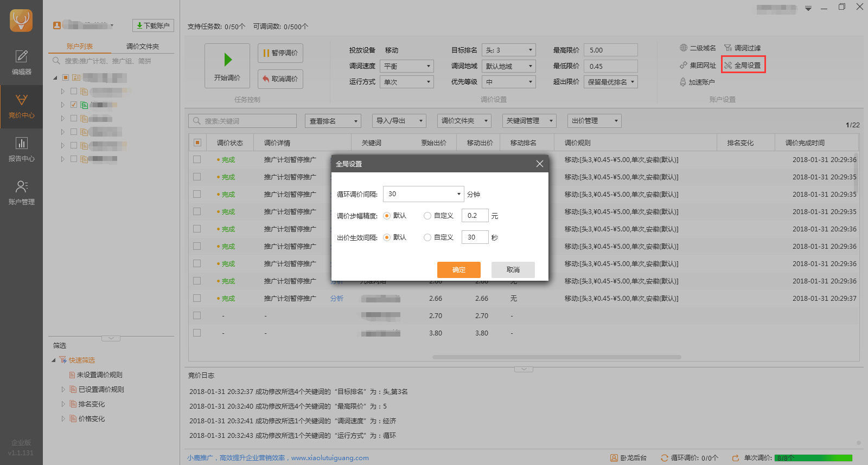Open 调词速度 dropdown showing 平衡
Viewport: 868px width, 465px height.
click(x=407, y=66)
